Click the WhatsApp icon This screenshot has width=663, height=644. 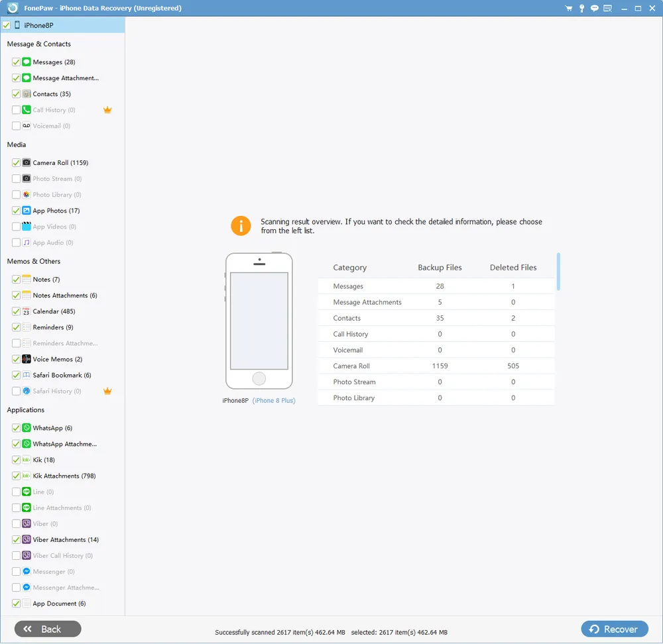[27, 428]
